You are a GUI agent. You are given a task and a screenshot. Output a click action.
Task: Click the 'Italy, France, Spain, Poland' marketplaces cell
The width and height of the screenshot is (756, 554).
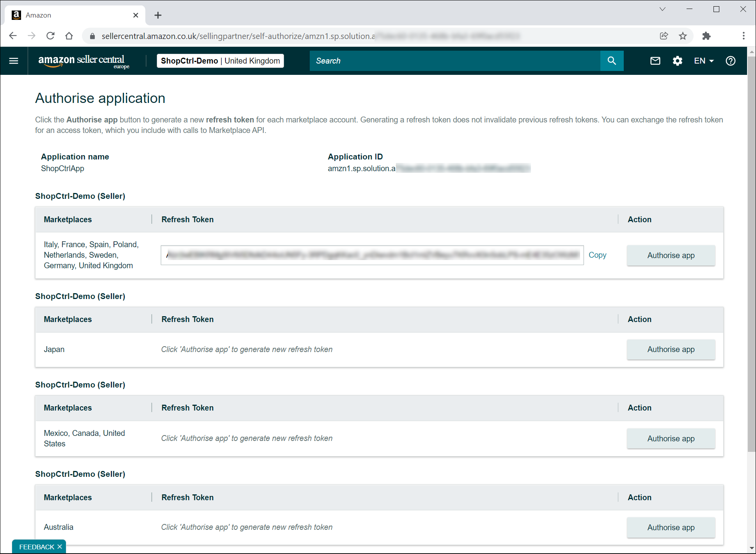(91, 255)
